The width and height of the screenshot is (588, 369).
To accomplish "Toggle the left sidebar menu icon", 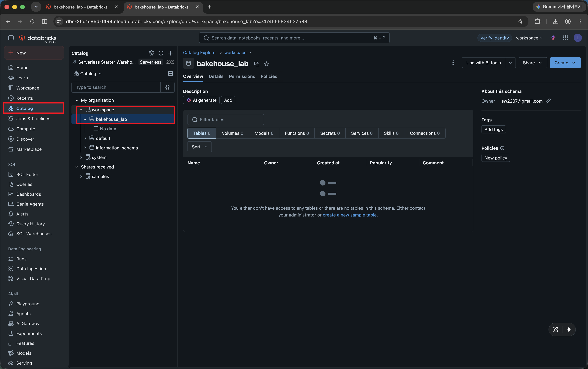I will tap(11, 38).
